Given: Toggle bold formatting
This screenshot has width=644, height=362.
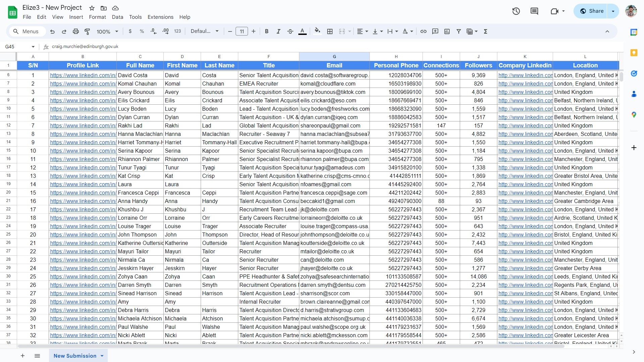Looking at the screenshot, I should pos(267,32).
